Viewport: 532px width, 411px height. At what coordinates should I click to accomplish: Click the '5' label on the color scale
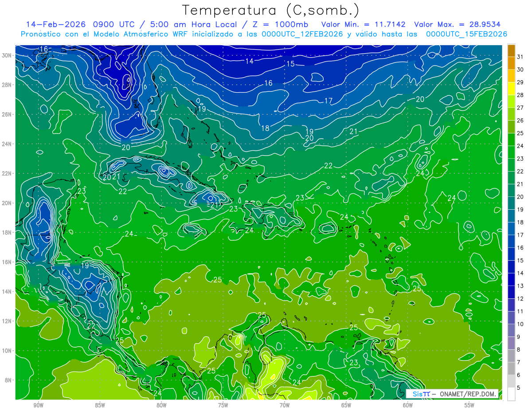coord(519,388)
